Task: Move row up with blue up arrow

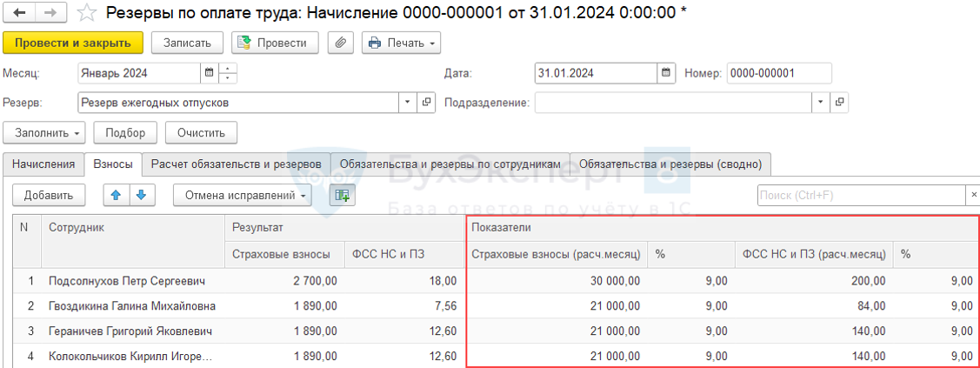Action: (116, 196)
